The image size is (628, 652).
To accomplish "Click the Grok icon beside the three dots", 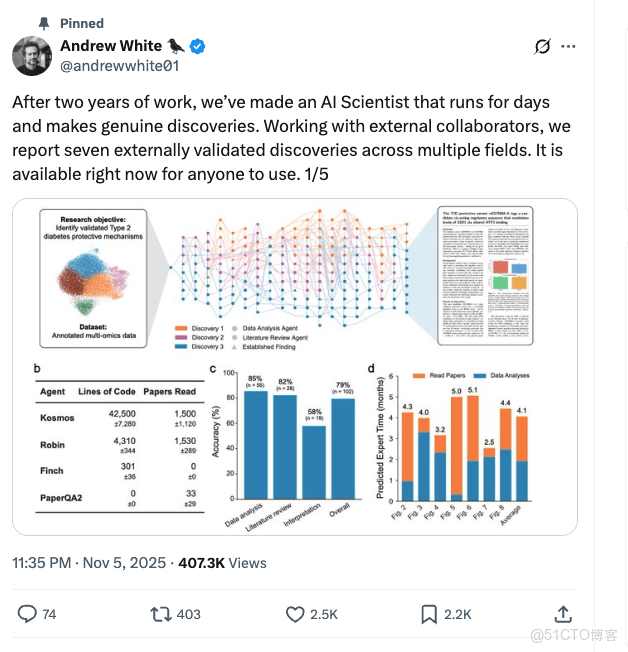I will click(543, 46).
